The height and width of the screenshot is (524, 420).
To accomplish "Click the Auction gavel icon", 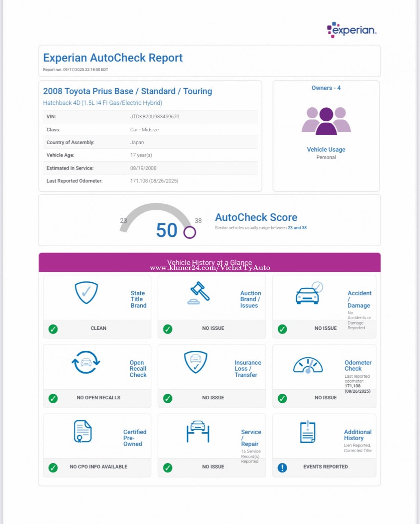I will pyautogui.click(x=199, y=293).
